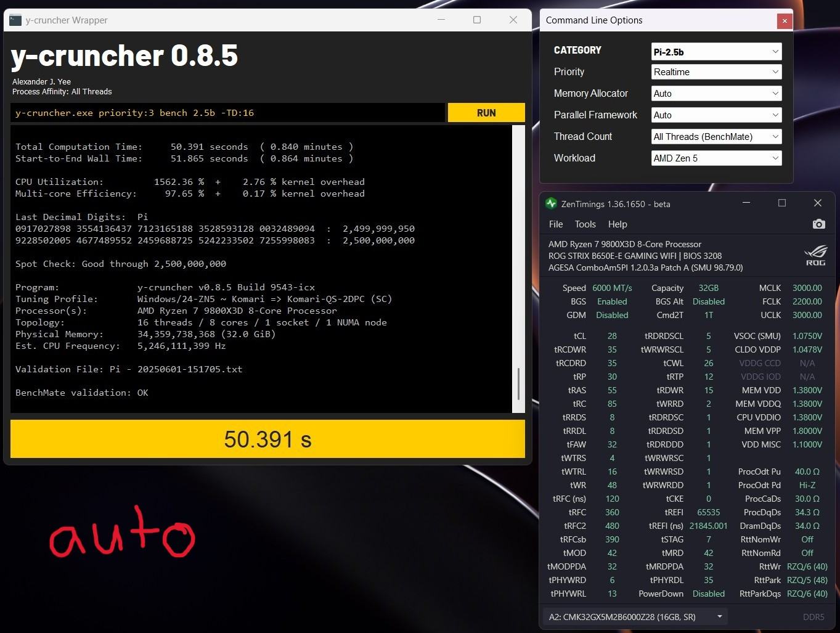
Task: Take a ZenTimings screenshot with the camera icon
Action: click(x=818, y=224)
